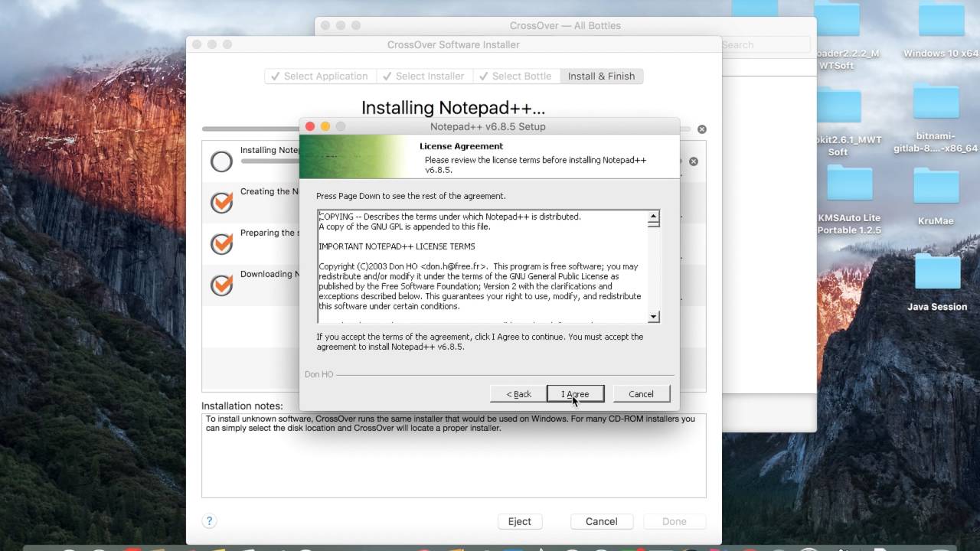This screenshot has width=980, height=551.
Task: Click the Eject button in CrossOver installer
Action: click(520, 521)
